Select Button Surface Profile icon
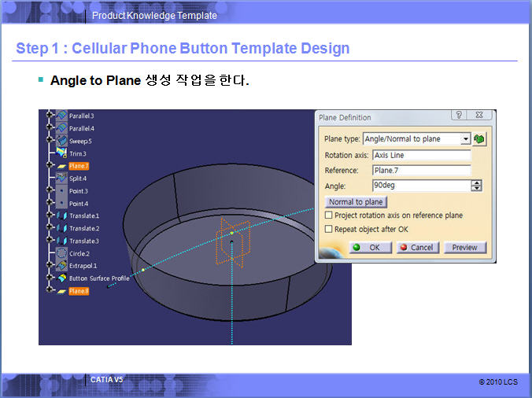Viewport: 532px width, 398px height. click(61, 278)
